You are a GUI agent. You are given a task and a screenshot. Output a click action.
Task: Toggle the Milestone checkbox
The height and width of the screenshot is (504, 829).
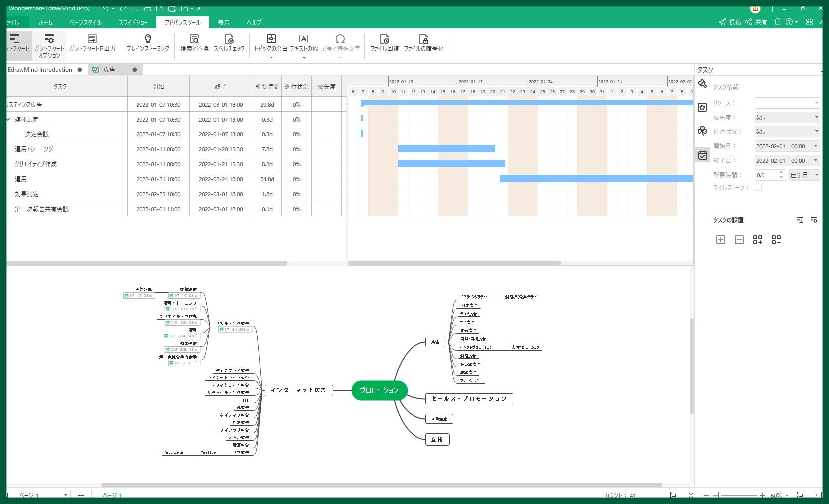pyautogui.click(x=758, y=187)
